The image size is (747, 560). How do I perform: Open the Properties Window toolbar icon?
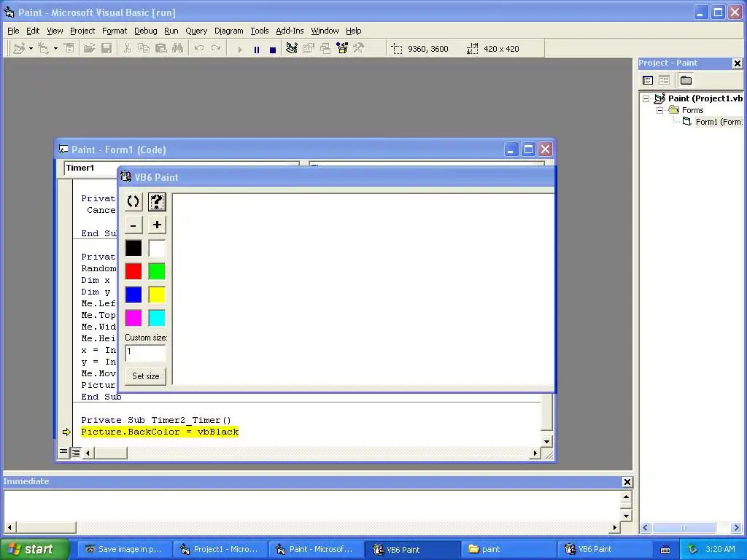point(309,49)
